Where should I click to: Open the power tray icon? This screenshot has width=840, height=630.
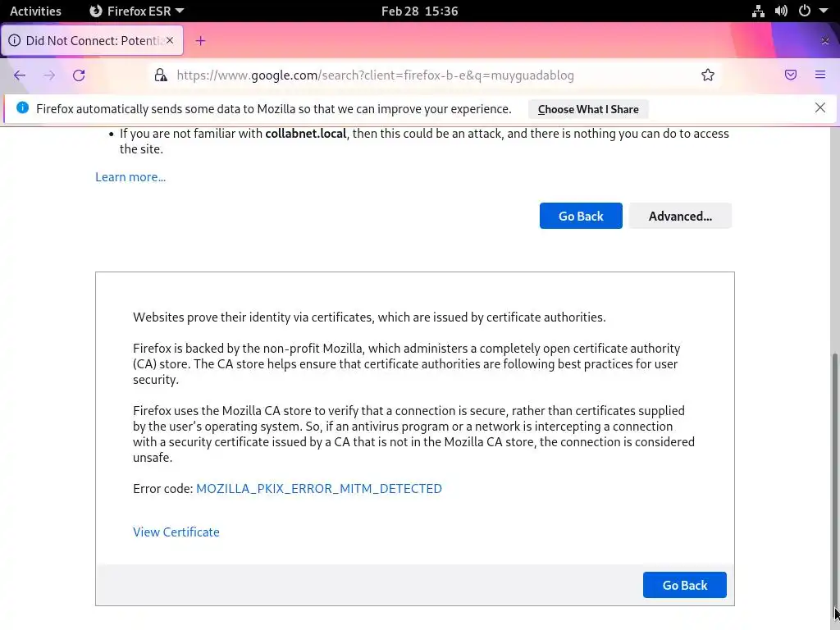(805, 11)
